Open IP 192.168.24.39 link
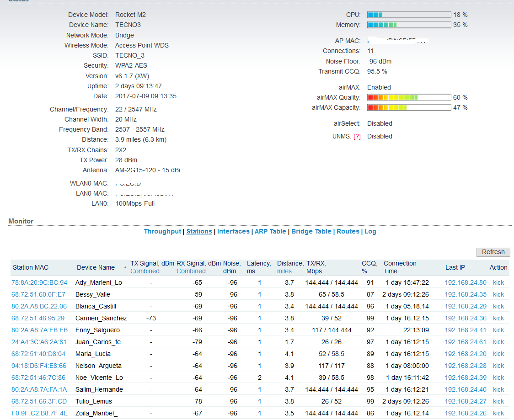The height and width of the screenshot is (420, 514). [x=466, y=377]
